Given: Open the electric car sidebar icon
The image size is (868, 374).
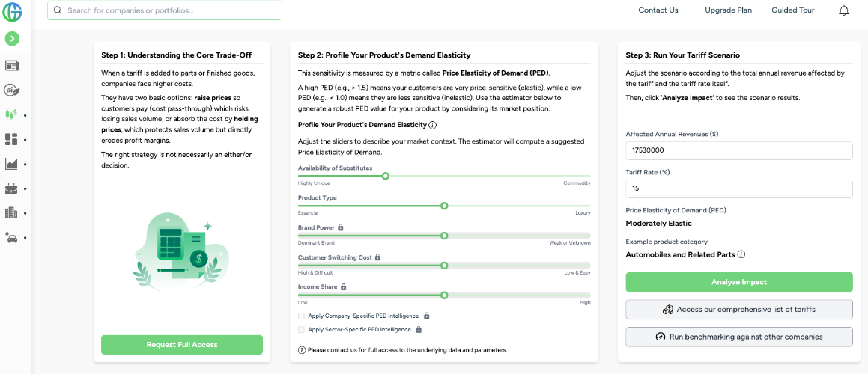Looking at the screenshot, I should point(11,237).
